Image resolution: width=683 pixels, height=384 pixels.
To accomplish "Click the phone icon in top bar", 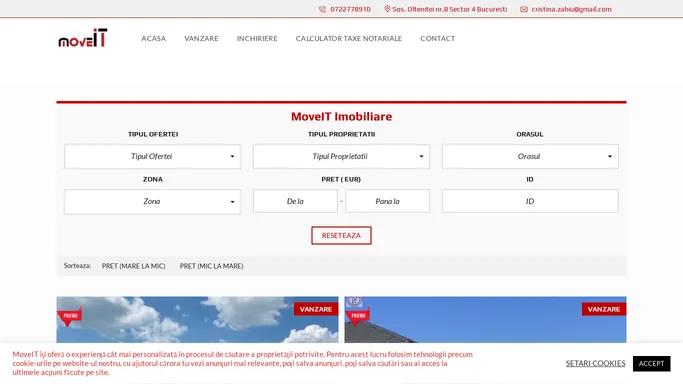I will coord(322,9).
